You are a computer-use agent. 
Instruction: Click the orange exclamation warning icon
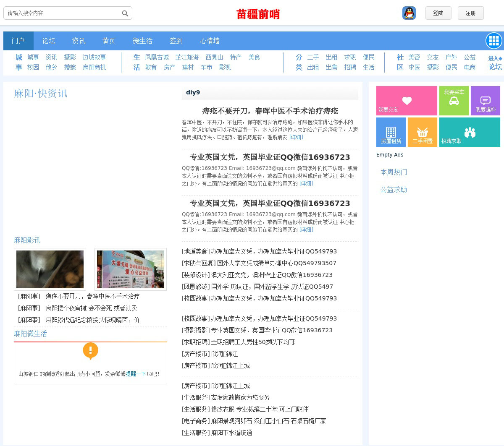[90, 350]
